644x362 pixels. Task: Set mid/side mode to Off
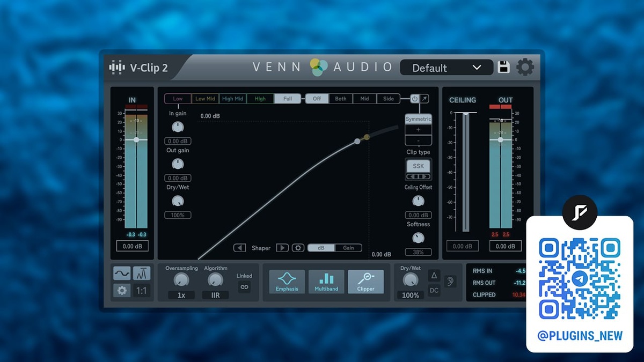click(317, 99)
